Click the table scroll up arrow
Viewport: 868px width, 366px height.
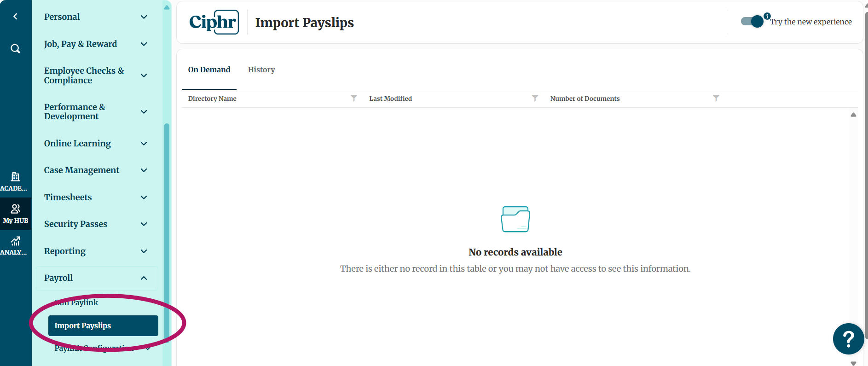853,115
